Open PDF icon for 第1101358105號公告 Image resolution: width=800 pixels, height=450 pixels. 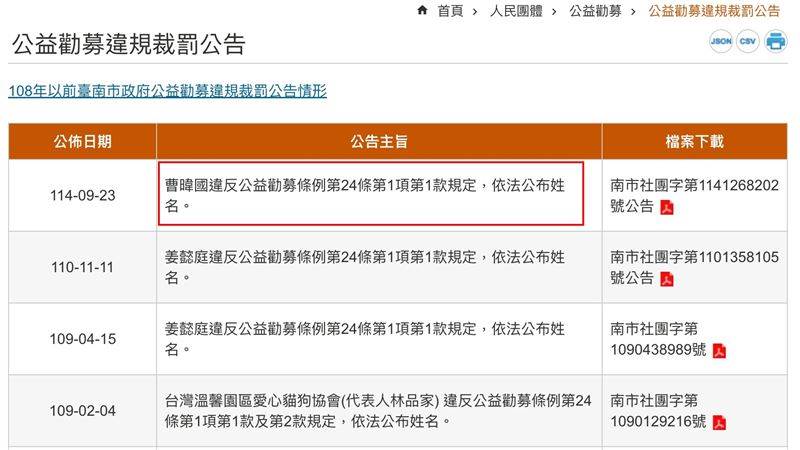point(667,279)
